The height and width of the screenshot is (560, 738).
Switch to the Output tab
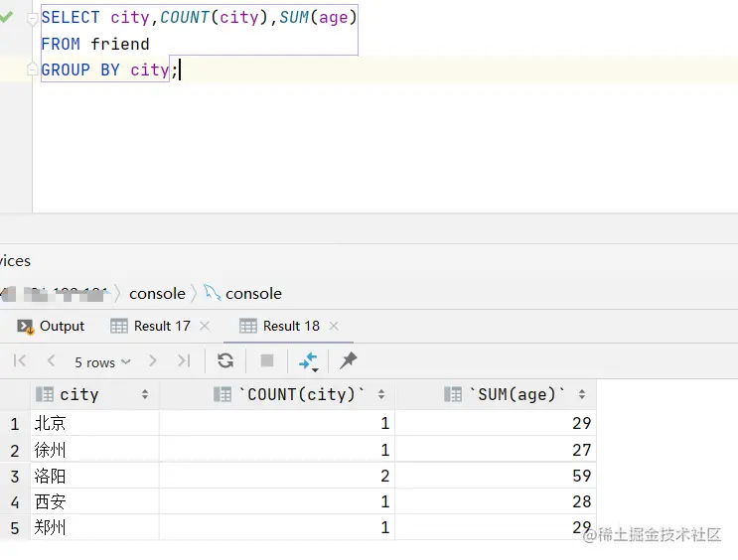(51, 326)
